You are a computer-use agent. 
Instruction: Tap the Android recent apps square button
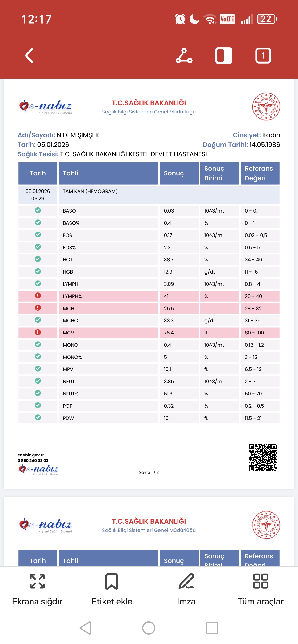pyautogui.click(x=212, y=628)
